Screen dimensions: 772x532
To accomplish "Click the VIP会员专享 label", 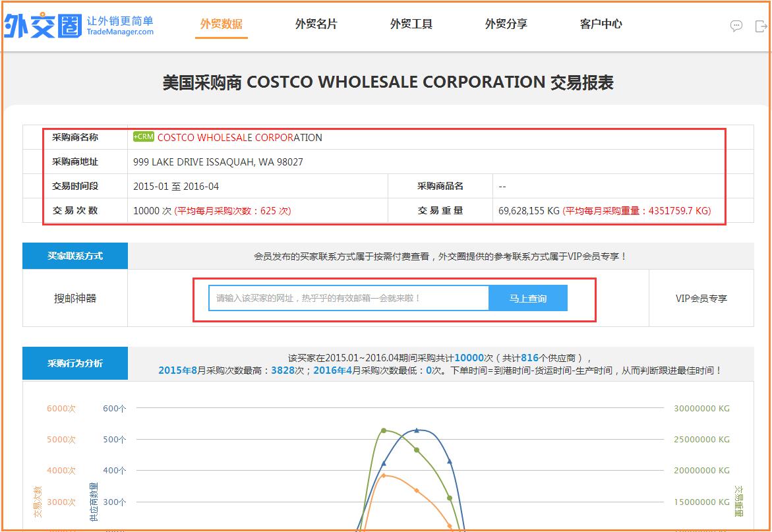I will [701, 298].
